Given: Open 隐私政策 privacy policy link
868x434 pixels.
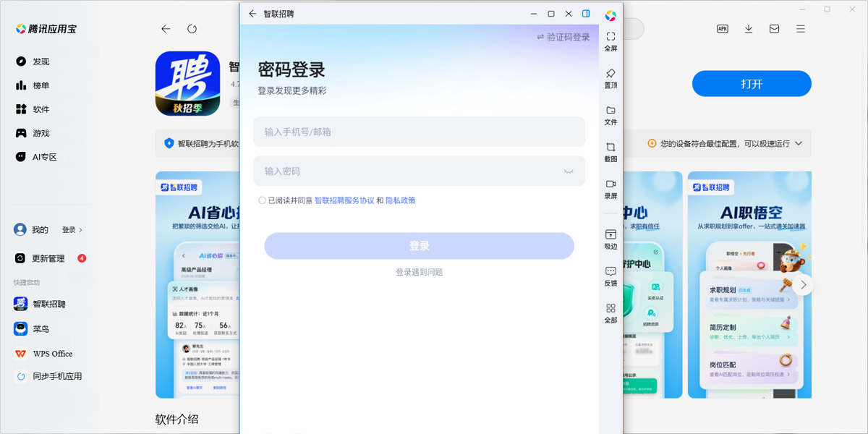Looking at the screenshot, I should [401, 200].
